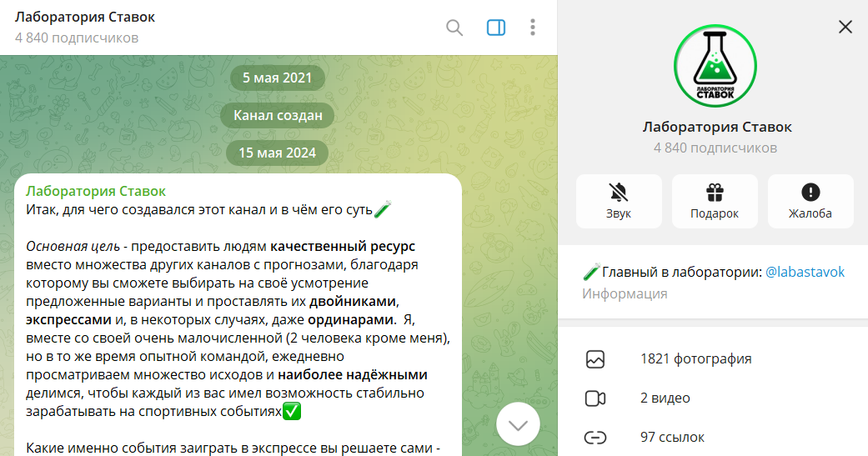Viewport: 868px width, 456px height.
Task: Report the channel with Жалоба button
Action: click(x=810, y=201)
